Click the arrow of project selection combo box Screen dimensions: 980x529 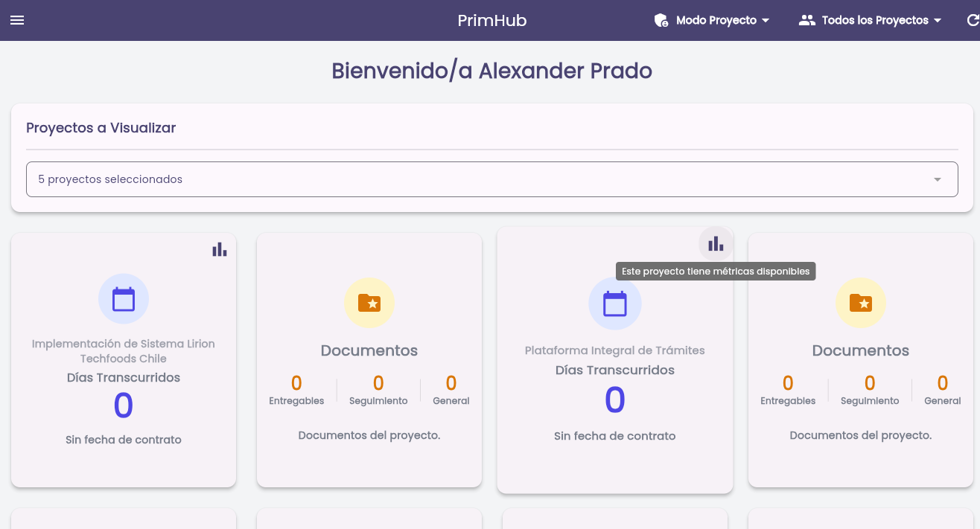coord(938,179)
